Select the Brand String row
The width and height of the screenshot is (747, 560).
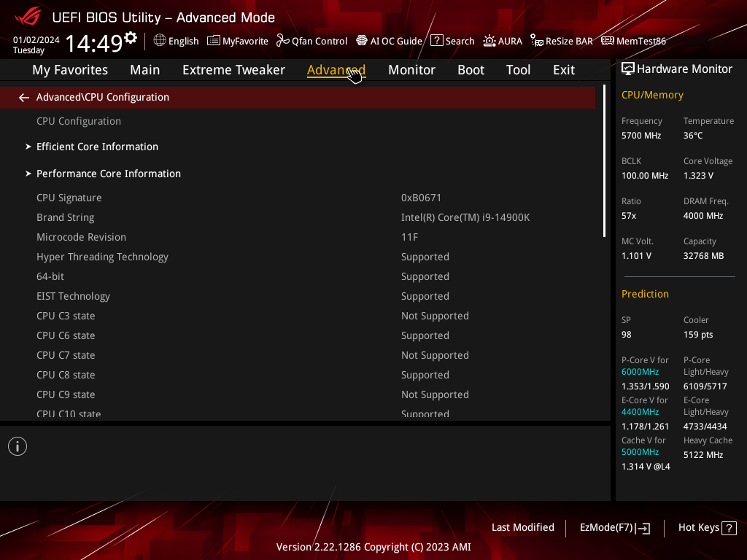click(x=298, y=217)
